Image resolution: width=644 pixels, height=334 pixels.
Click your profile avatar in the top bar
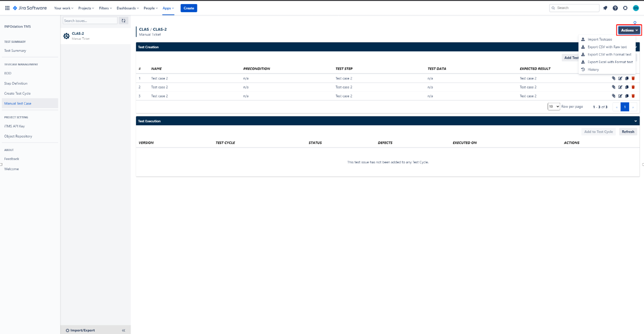635,8
